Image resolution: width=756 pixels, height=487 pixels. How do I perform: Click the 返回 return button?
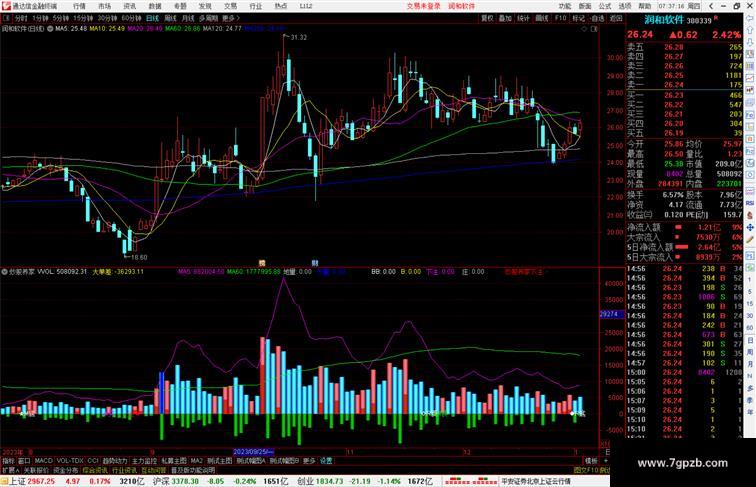[x=616, y=18]
